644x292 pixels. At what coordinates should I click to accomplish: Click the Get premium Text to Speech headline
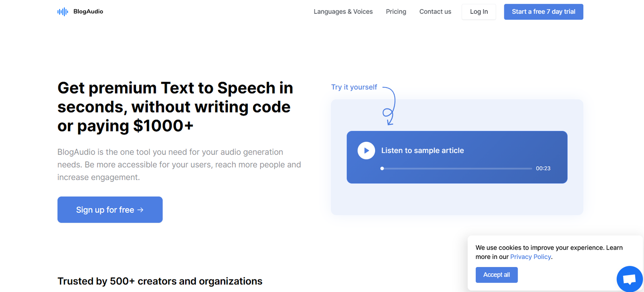[175, 107]
